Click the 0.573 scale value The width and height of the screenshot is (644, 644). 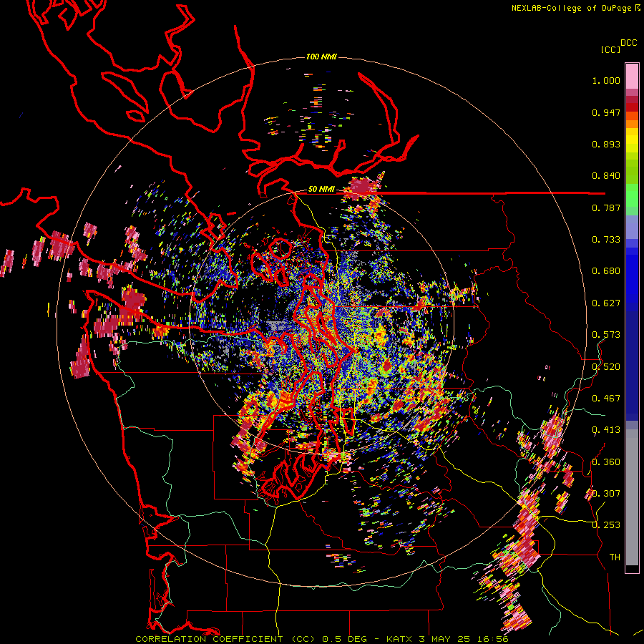tap(606, 335)
